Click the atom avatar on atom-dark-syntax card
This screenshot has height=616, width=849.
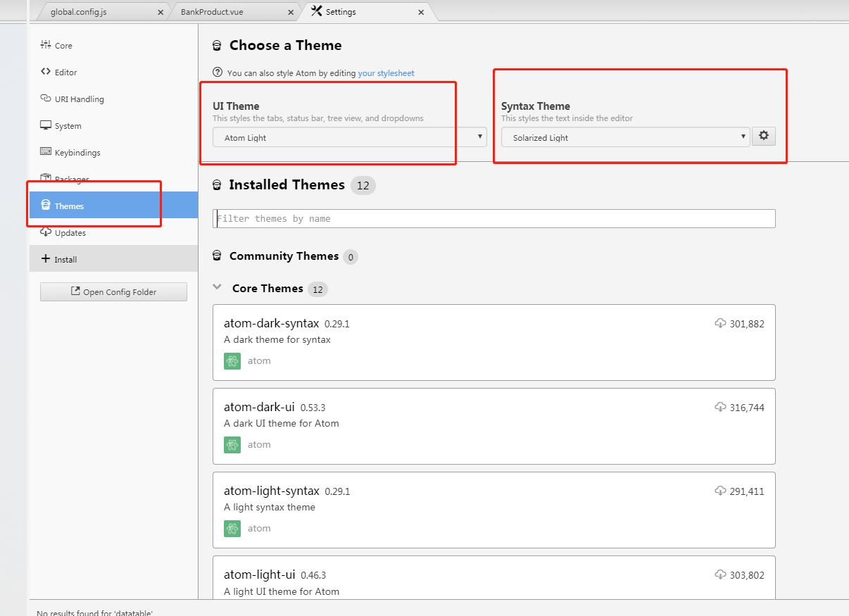point(232,361)
